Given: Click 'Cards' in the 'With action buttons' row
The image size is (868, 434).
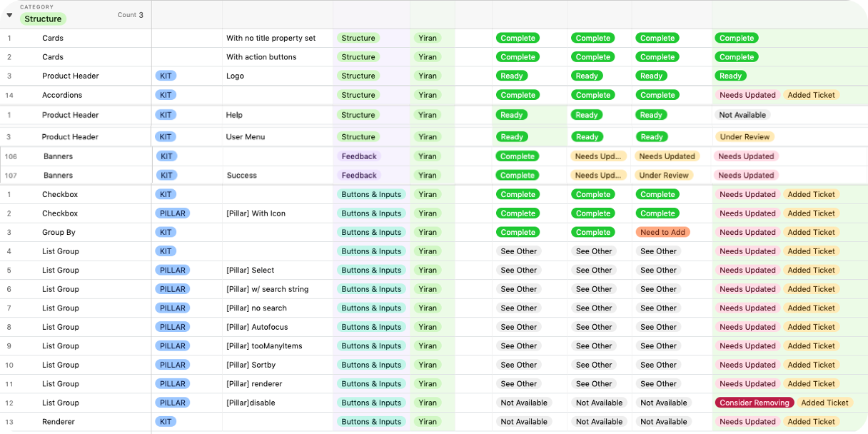Looking at the screenshot, I should (53, 57).
